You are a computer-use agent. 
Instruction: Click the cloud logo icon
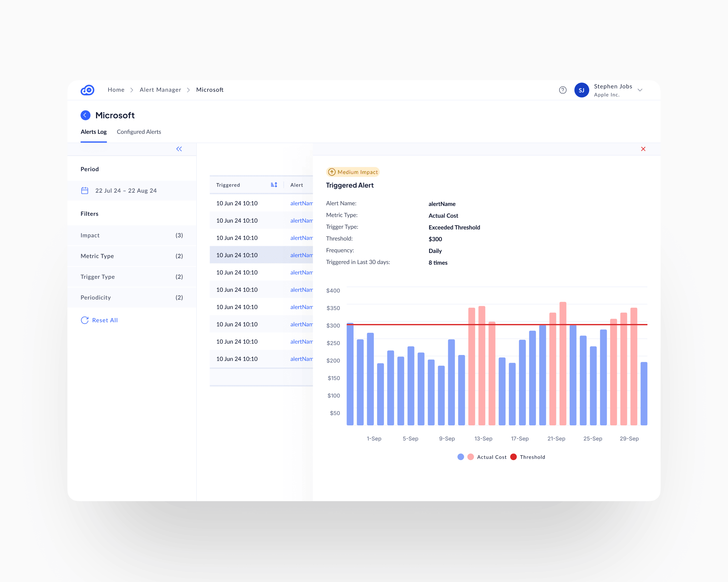(87, 90)
